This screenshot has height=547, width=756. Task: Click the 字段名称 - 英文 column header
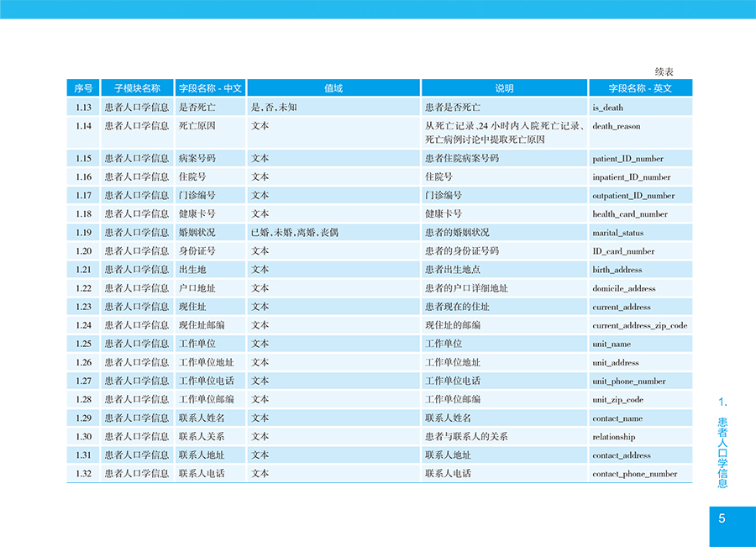[640, 88]
